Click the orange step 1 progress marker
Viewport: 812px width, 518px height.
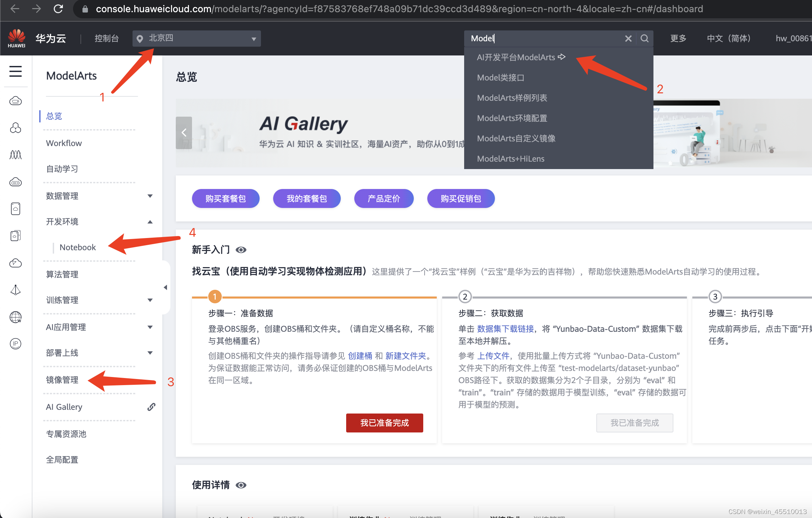click(214, 296)
